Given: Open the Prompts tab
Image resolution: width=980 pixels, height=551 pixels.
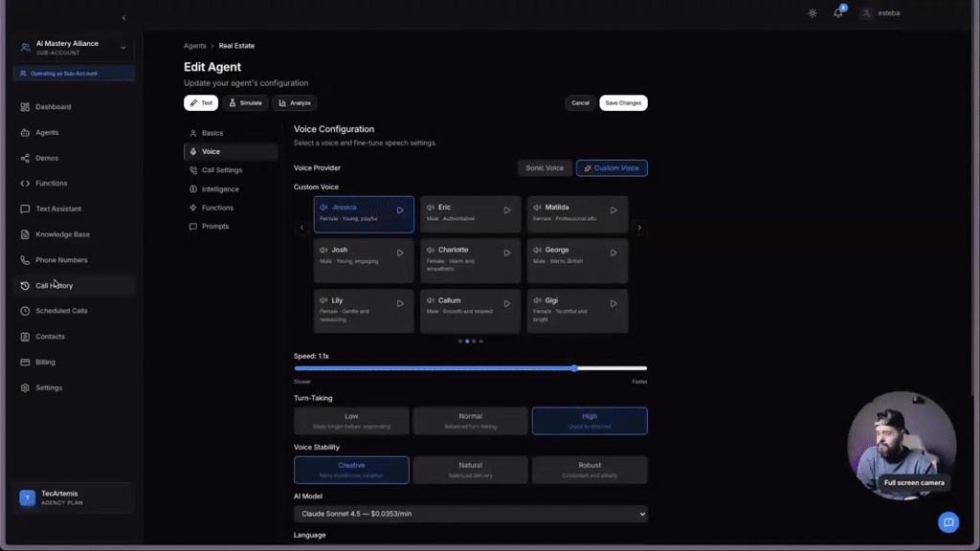Looking at the screenshot, I should (214, 226).
